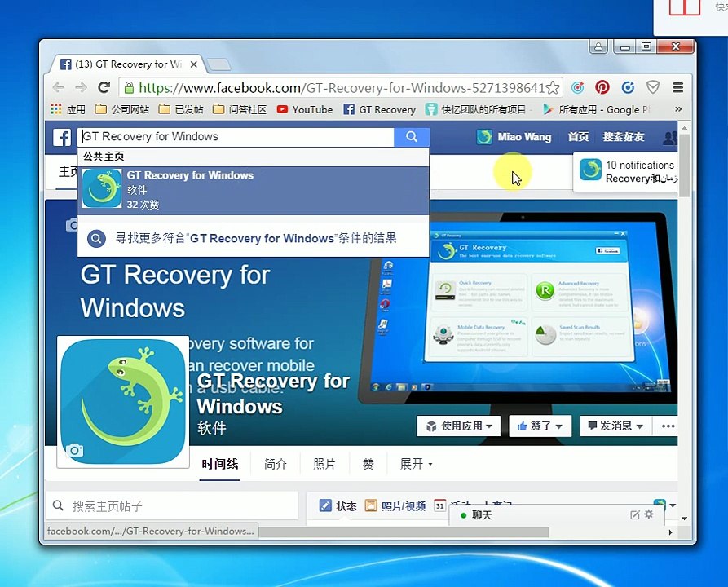Screen dimensions: 728x587
Task: Select the GT Recovery for Windows search result
Action: [254, 190]
